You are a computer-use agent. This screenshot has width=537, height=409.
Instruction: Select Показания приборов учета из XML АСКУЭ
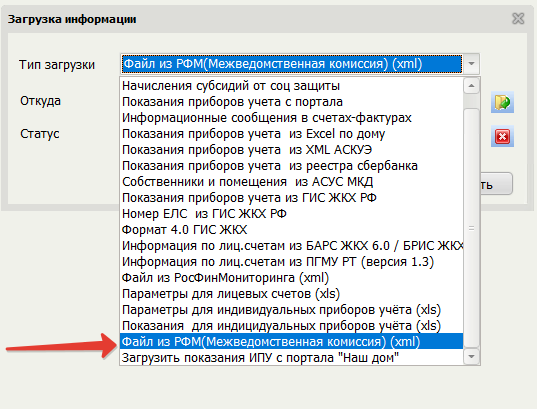click(291, 150)
